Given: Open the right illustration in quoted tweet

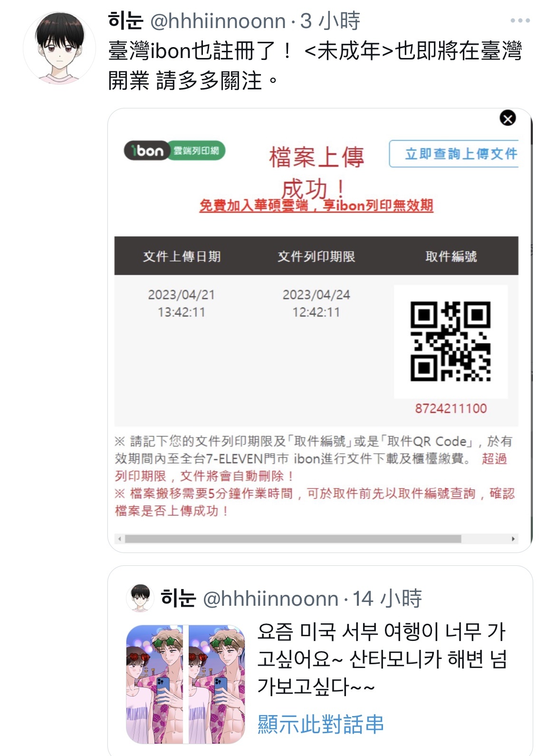Looking at the screenshot, I should [217, 685].
